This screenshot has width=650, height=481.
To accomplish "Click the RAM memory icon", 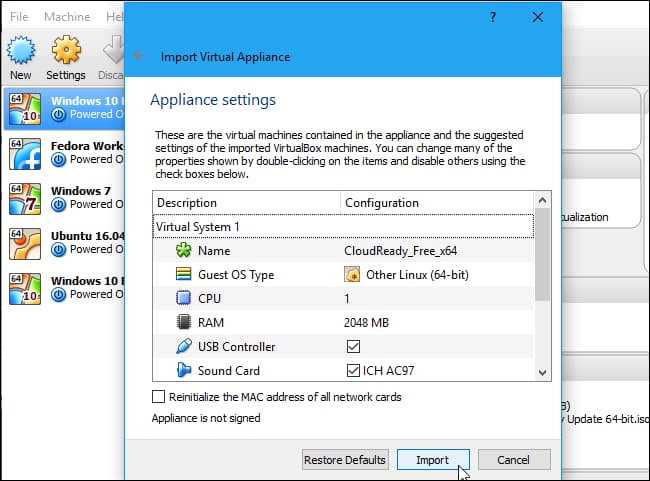I will click(183, 323).
